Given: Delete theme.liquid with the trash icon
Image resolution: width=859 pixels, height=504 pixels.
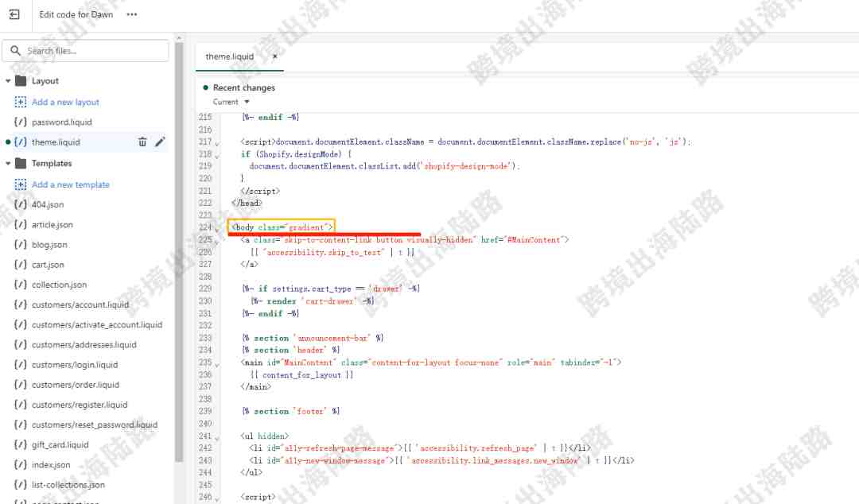Looking at the screenshot, I should (x=142, y=142).
